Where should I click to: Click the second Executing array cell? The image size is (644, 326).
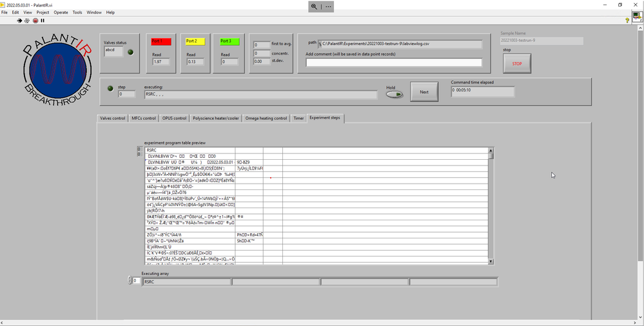coord(276,282)
